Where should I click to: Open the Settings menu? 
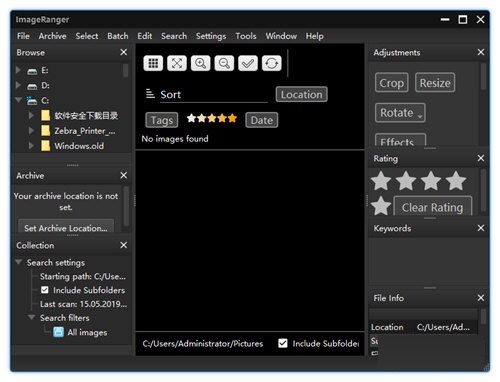211,36
